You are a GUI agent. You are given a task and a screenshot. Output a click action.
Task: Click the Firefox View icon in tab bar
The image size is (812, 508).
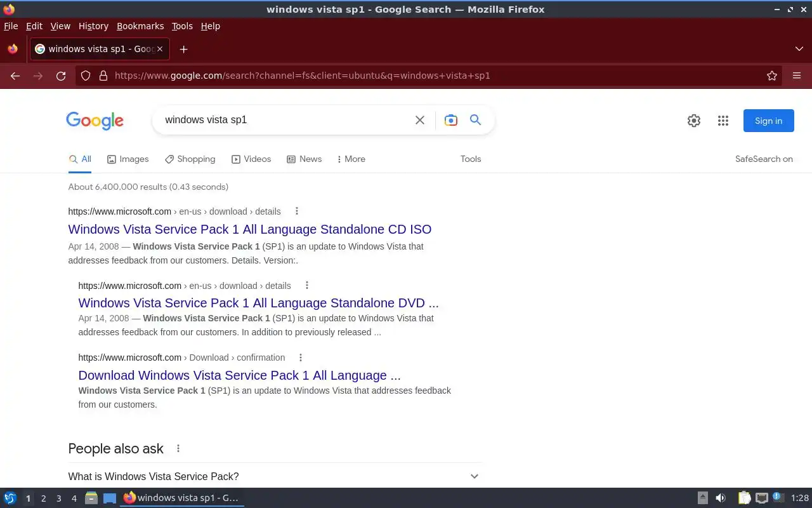(x=12, y=49)
